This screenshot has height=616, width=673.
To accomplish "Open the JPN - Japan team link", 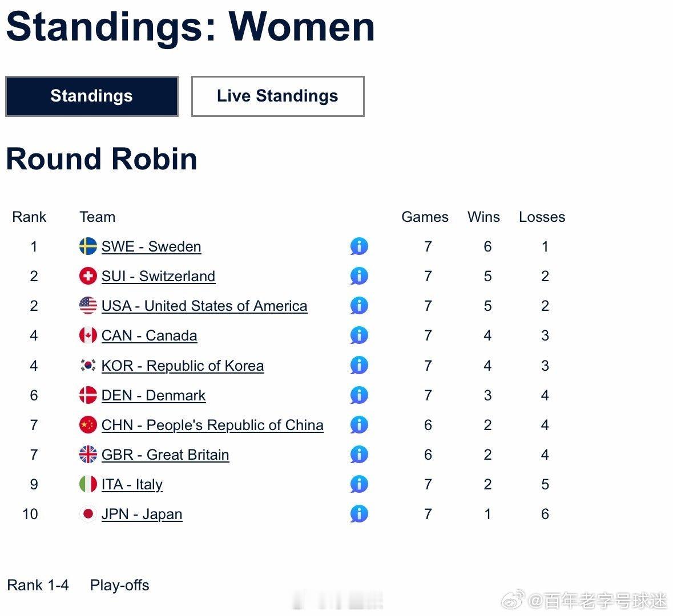I will pyautogui.click(x=142, y=514).
